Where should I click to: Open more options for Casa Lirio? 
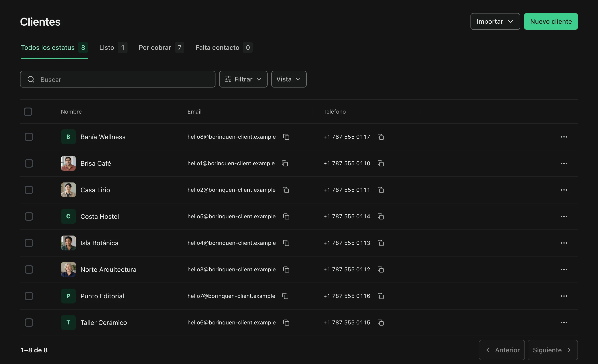(x=564, y=190)
